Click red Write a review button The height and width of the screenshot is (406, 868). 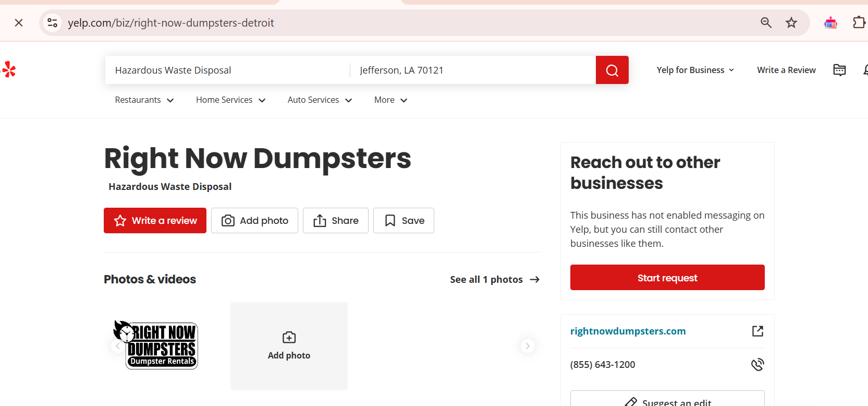[155, 221]
